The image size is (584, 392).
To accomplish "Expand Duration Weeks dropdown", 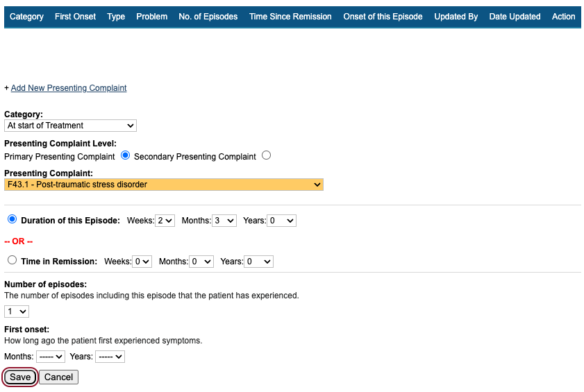I will coord(165,221).
